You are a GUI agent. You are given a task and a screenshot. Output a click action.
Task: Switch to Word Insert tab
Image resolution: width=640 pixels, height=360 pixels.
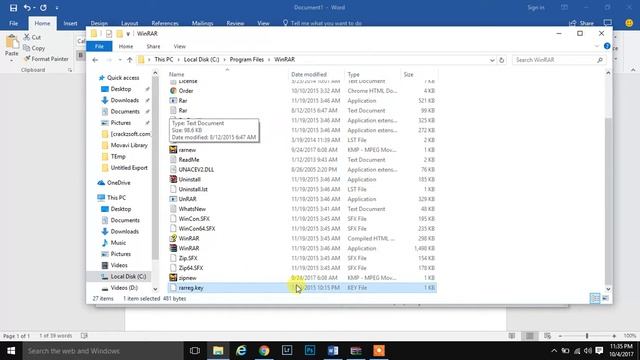(x=70, y=23)
